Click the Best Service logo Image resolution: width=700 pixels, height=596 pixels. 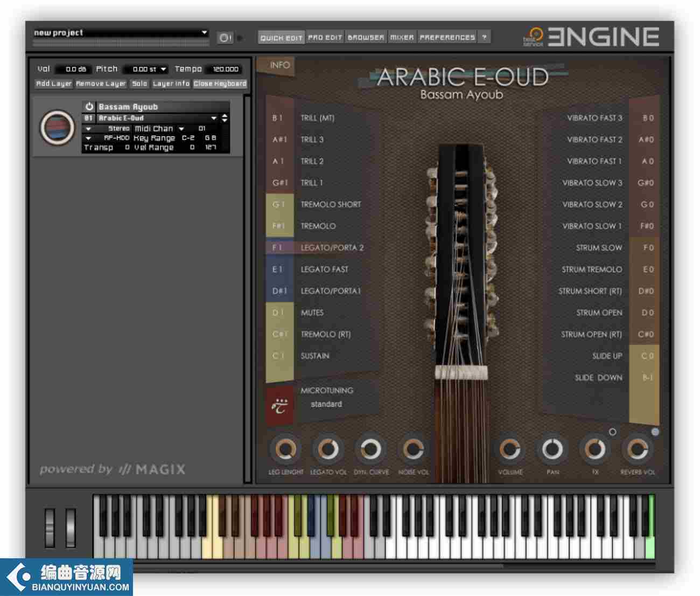tap(534, 37)
